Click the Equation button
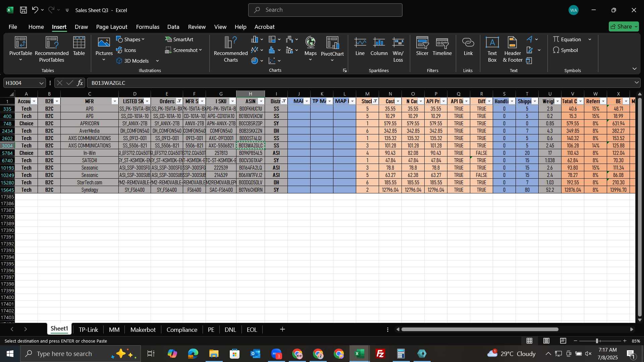 tap(567, 39)
